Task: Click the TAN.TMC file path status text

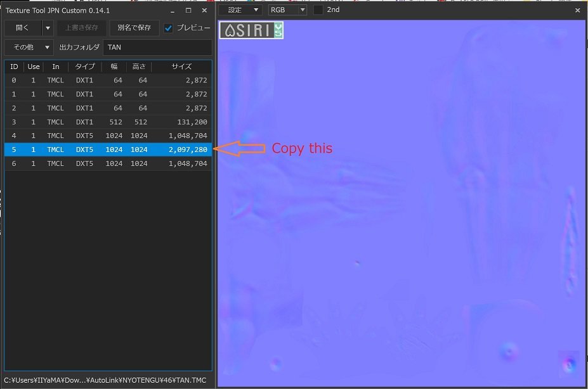Action: tap(105, 380)
